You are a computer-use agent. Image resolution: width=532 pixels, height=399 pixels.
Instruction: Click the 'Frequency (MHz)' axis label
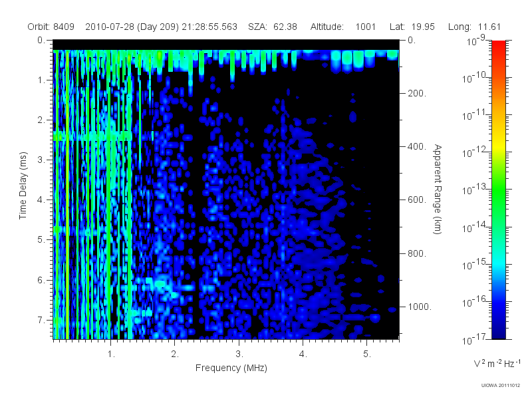coord(231,368)
